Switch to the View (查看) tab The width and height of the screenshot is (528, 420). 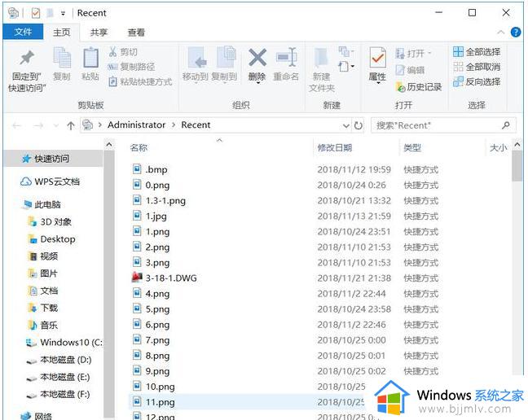coord(136,33)
